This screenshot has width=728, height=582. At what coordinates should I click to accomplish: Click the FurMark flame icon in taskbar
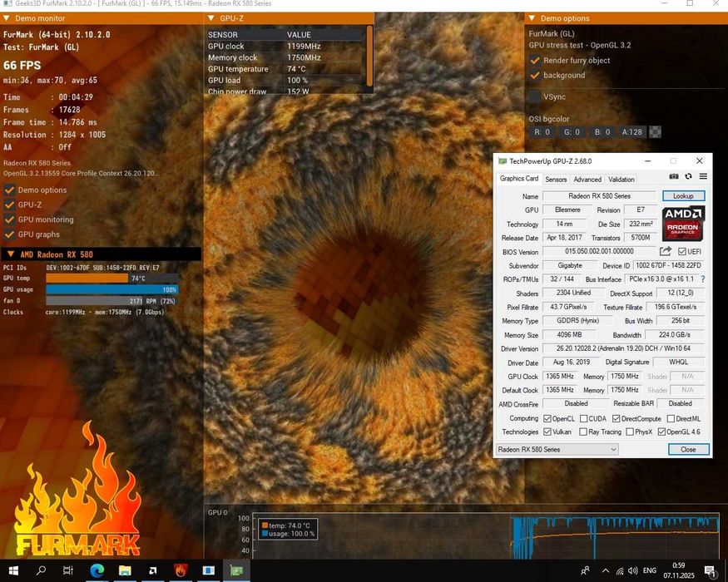tap(181, 570)
